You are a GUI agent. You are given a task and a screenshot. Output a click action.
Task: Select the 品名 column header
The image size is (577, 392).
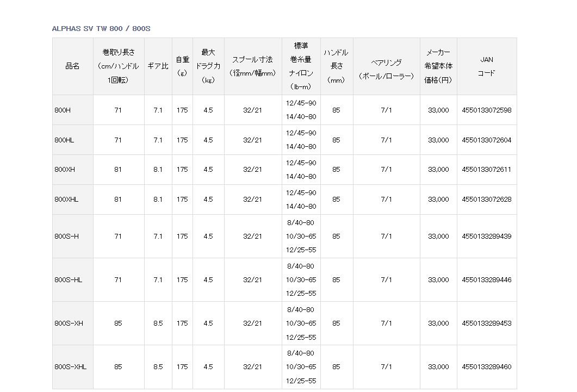click(72, 66)
